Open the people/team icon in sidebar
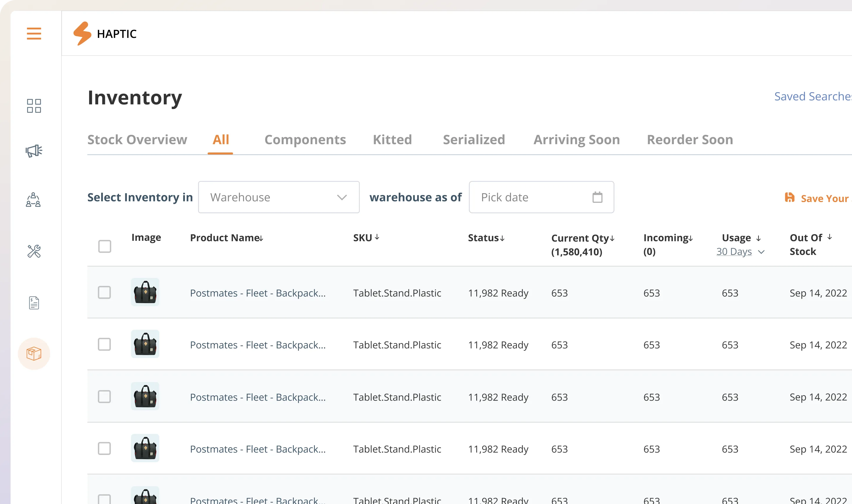Screen dimensions: 852x504 (x=33, y=200)
